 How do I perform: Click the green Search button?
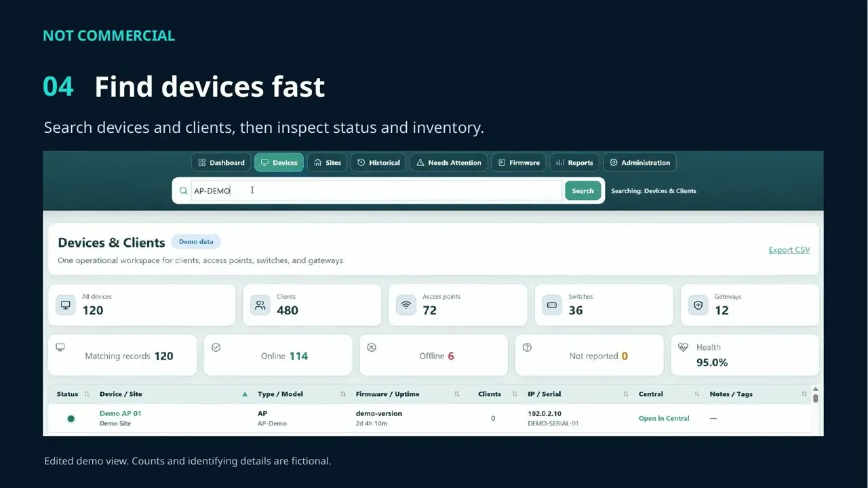click(583, 191)
